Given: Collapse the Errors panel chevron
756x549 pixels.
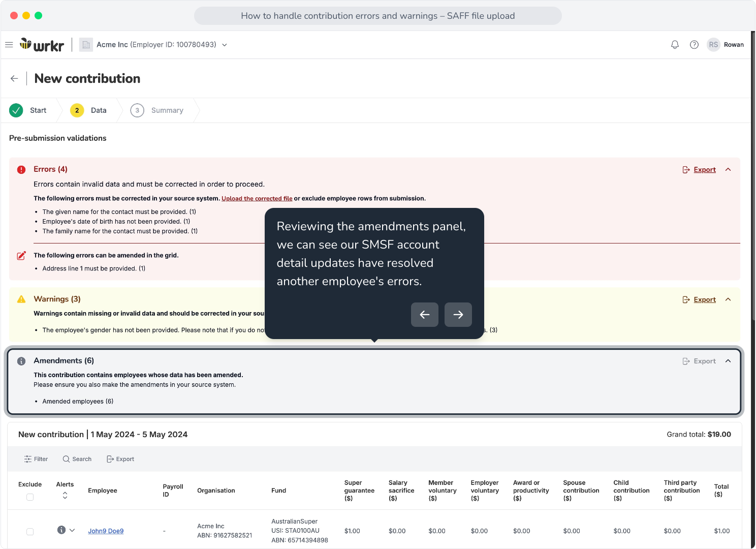Looking at the screenshot, I should tap(728, 169).
